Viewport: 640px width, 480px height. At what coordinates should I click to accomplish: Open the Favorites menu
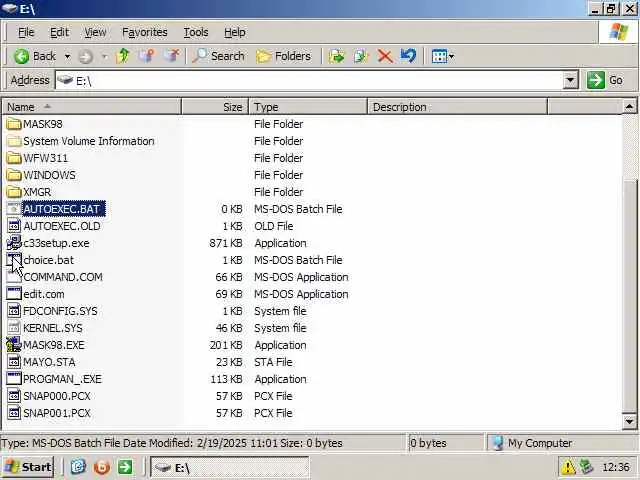144,32
